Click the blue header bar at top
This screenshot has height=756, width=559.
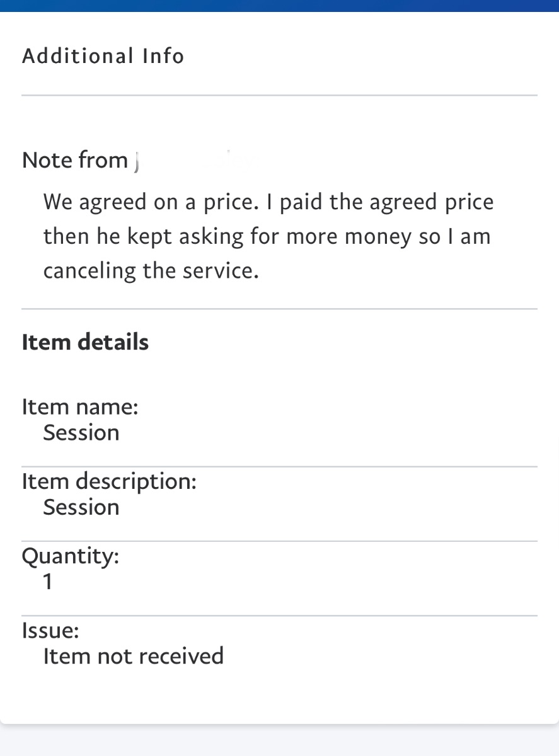click(279, 6)
